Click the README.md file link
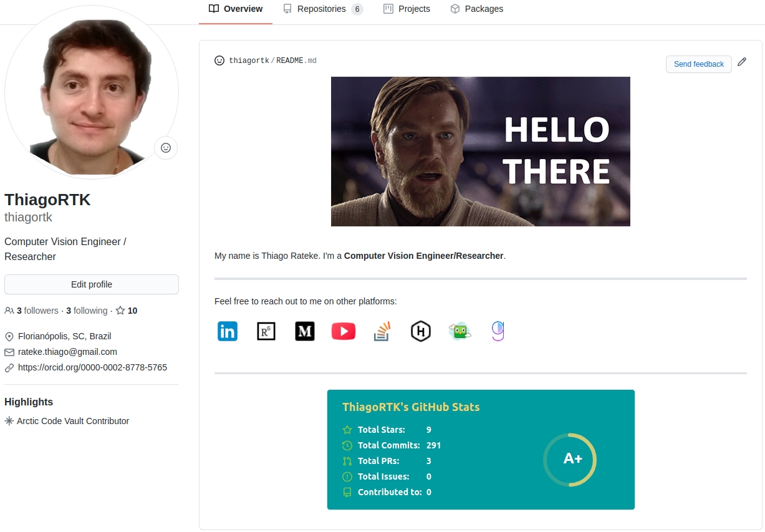Image resolution: width=765 pixels, height=532 pixels. click(x=296, y=60)
